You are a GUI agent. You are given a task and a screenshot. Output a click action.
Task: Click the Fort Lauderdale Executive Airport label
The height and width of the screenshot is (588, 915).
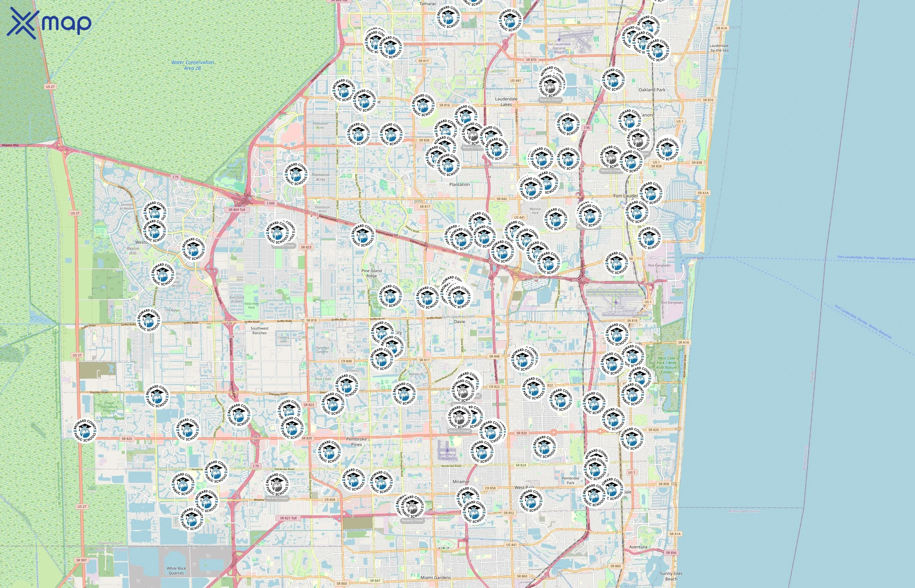559,48
